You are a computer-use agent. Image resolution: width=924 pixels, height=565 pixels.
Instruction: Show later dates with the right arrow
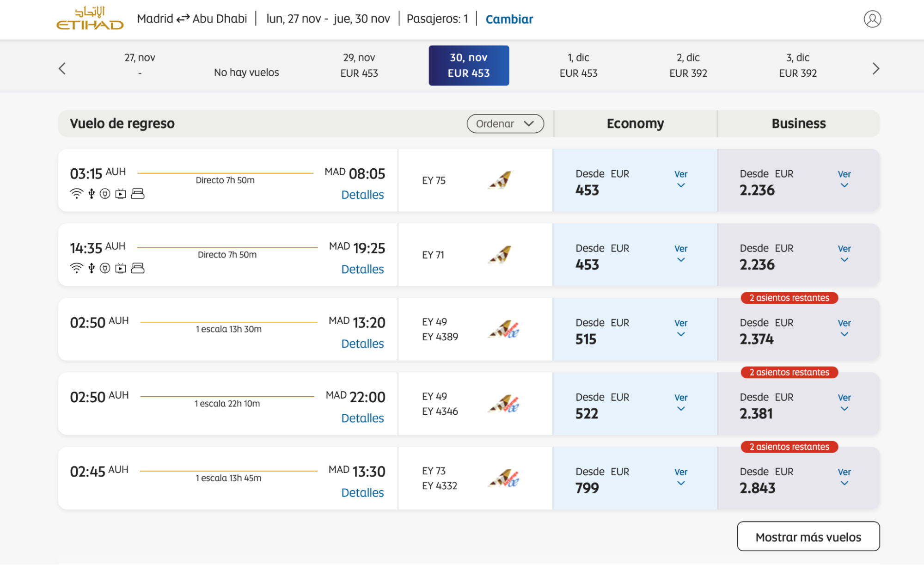[875, 68]
